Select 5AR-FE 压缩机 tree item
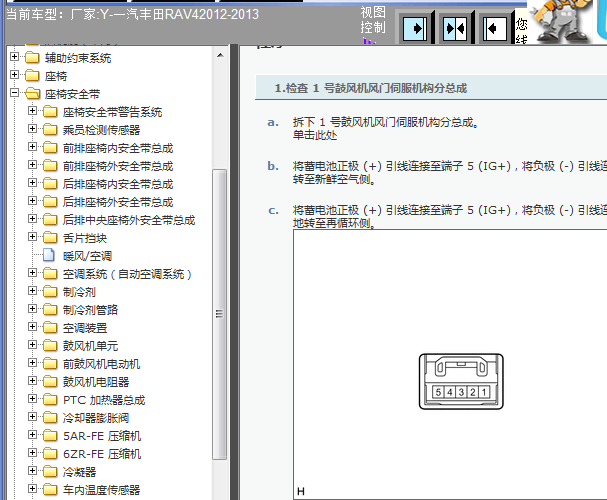Image resolution: width=607 pixels, height=500 pixels. pyautogui.click(x=102, y=436)
